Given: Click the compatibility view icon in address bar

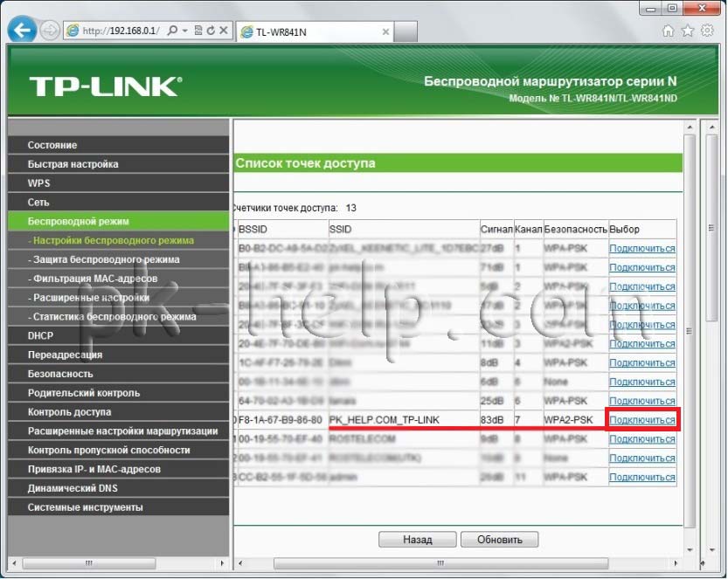Looking at the screenshot, I should click(x=198, y=31).
